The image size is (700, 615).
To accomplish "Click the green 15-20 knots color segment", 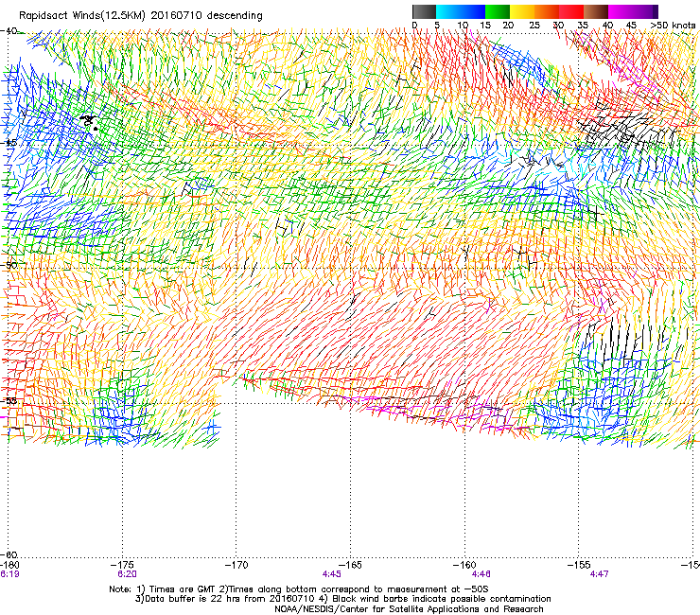I will coord(498,11).
